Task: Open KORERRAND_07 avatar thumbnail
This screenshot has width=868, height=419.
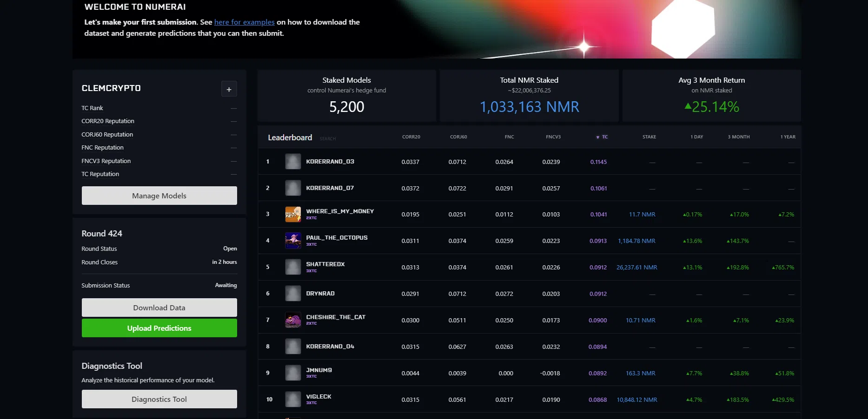Action: [x=293, y=188]
